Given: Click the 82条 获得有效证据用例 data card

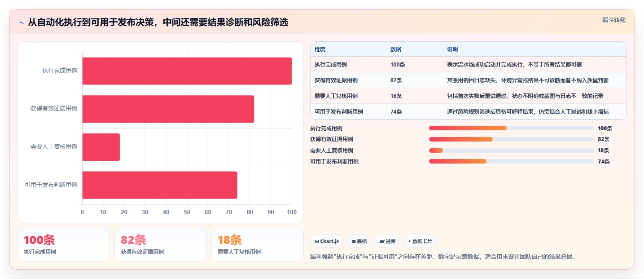Looking at the screenshot, I should tap(161, 244).
